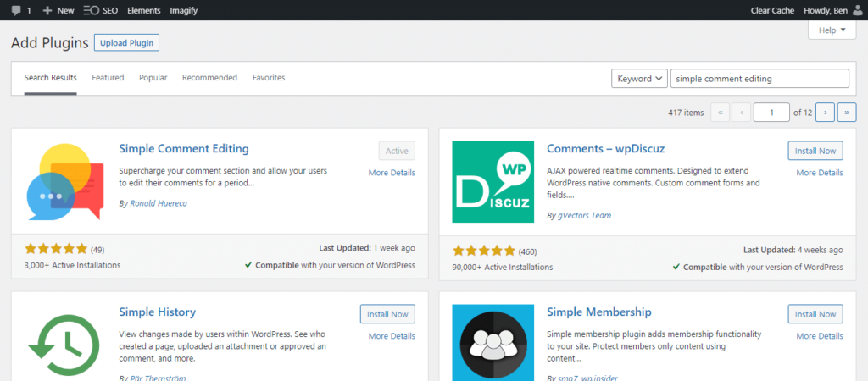The height and width of the screenshot is (381, 868).
Task: Click the plugin search input field
Action: [x=759, y=79]
